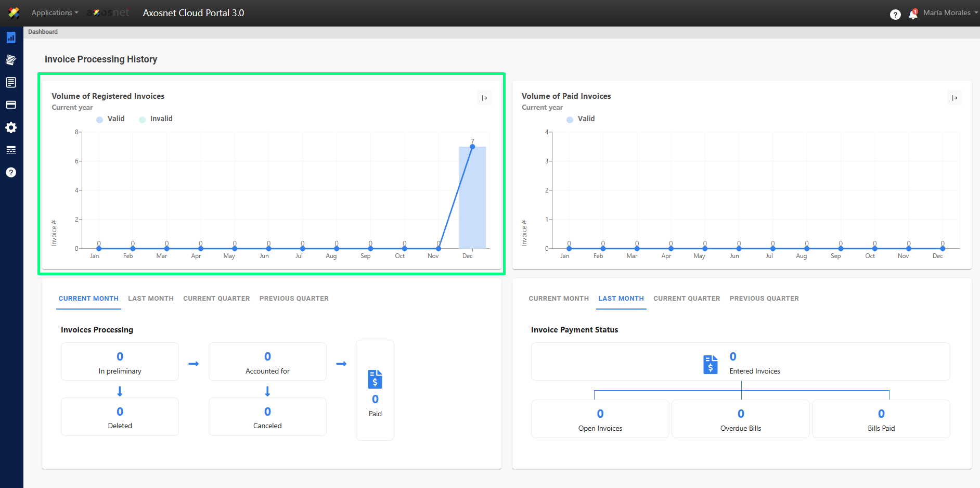Expand the Volume of Registered Invoices chart panel
This screenshot has width=980, height=488.
(484, 98)
